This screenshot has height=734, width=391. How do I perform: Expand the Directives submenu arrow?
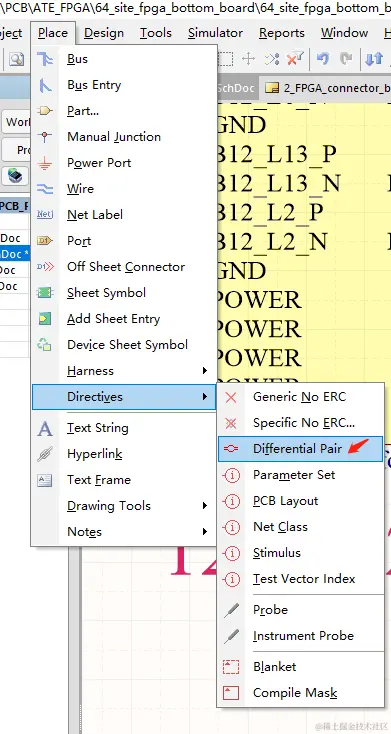(205, 397)
